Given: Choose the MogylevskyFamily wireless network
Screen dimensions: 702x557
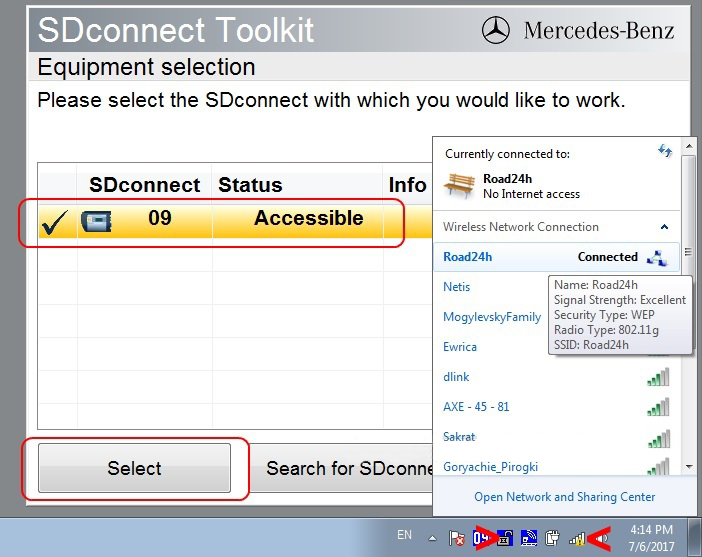Looking at the screenshot, I should pos(492,317).
